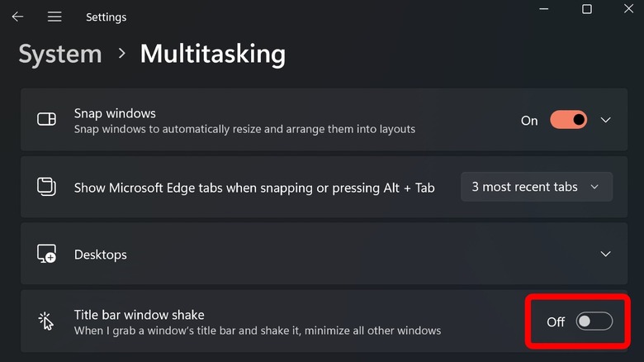Click the back arrow icon
Viewport: 644px width, 362px height.
pos(17,17)
